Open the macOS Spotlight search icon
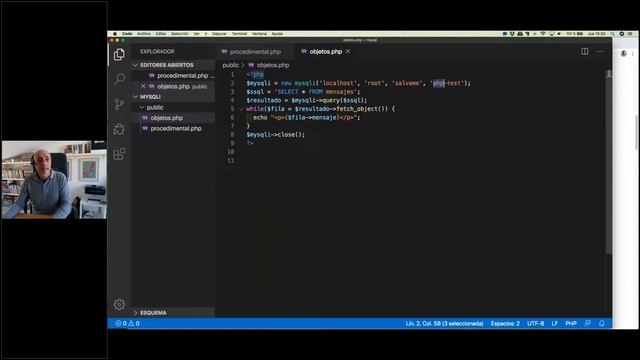The image size is (640, 360). pyautogui.click(x=613, y=34)
